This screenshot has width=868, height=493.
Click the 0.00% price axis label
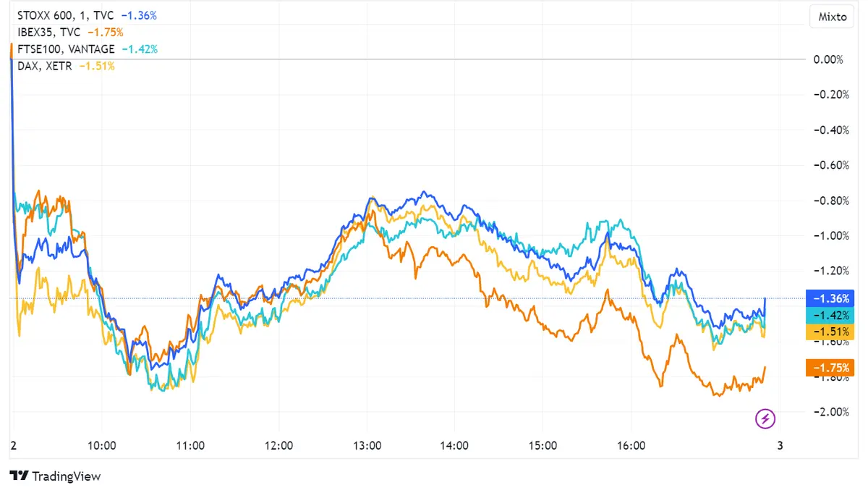click(829, 60)
